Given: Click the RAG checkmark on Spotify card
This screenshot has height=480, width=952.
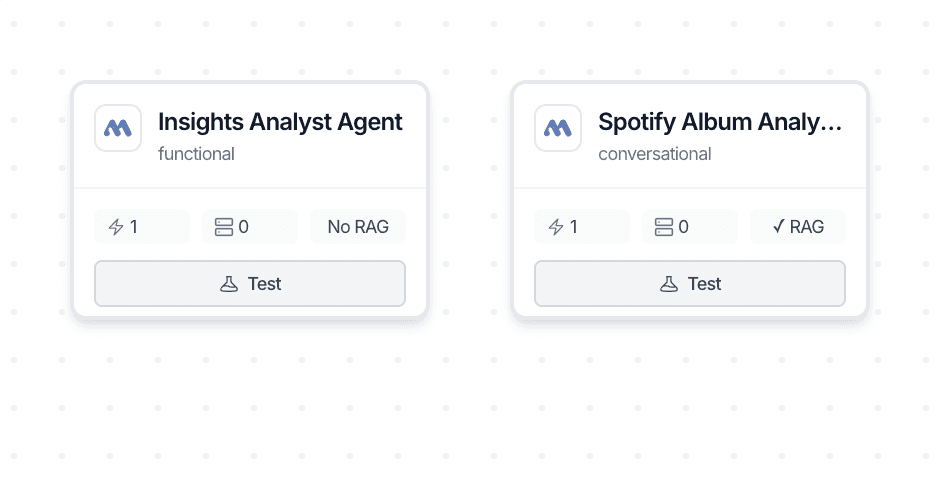Looking at the screenshot, I should coord(778,227).
